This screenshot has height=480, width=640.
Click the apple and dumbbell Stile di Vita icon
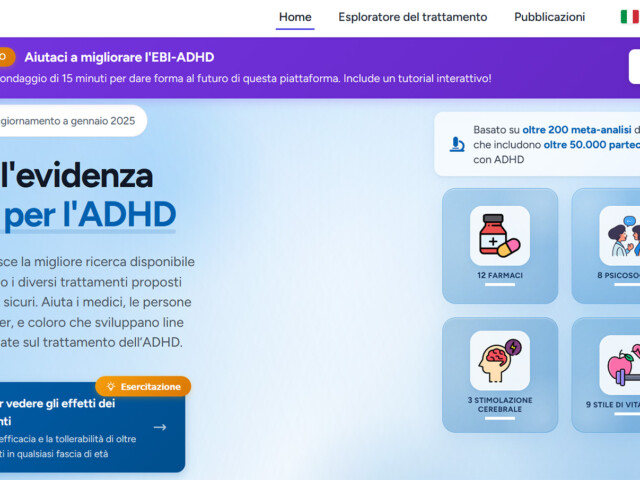click(x=620, y=364)
